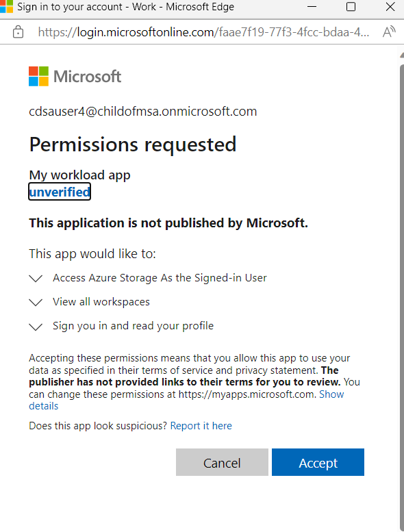Minimize the Edge sign-in window
404x532 pixels.
coord(312,6)
